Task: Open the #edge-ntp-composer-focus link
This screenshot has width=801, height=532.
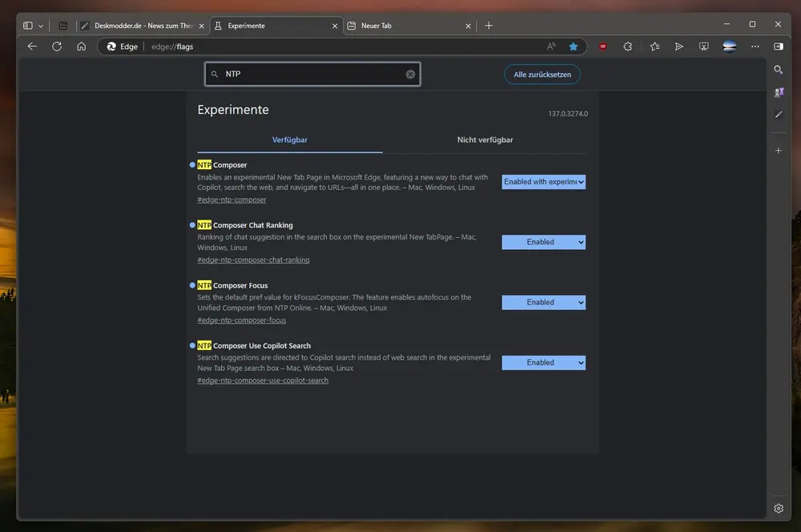Action: point(242,320)
